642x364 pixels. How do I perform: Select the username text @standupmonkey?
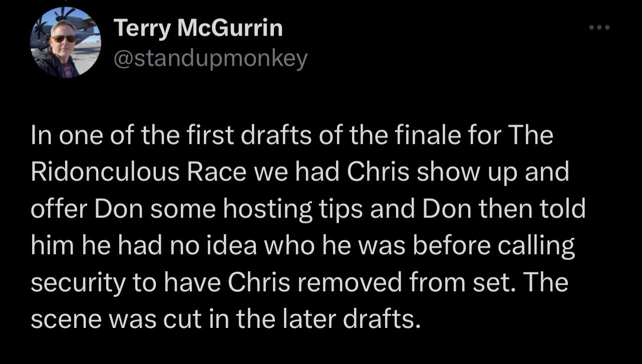(x=209, y=57)
